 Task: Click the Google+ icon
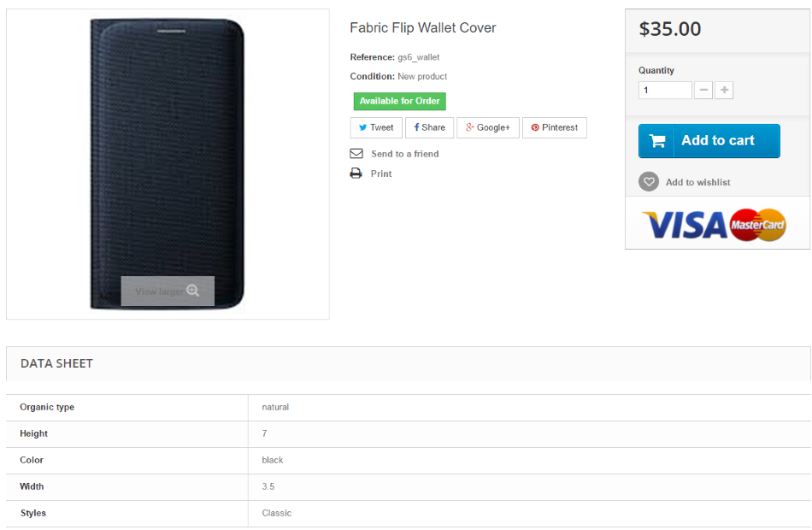click(469, 127)
